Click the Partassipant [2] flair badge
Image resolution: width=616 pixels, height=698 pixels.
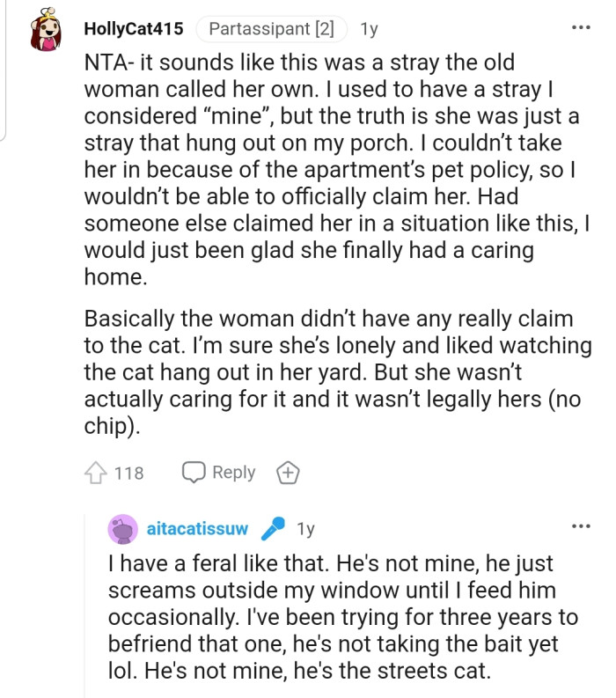click(x=271, y=29)
